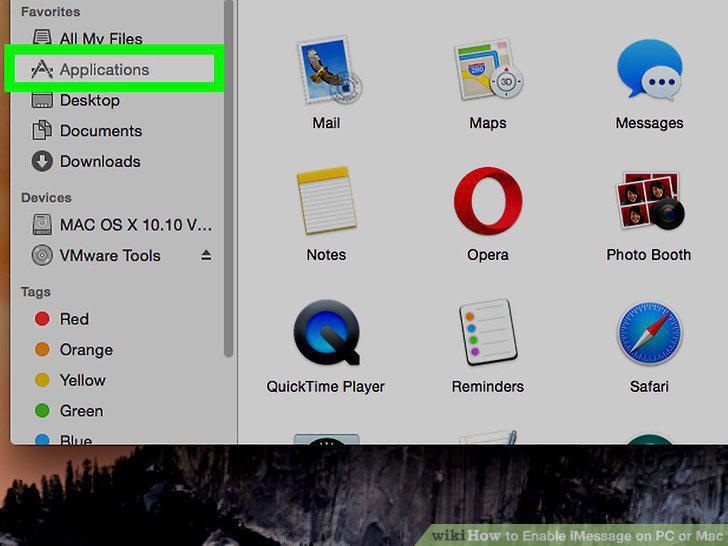The height and width of the screenshot is (546, 728).
Task: Click the Safari file name
Action: pyautogui.click(x=650, y=387)
